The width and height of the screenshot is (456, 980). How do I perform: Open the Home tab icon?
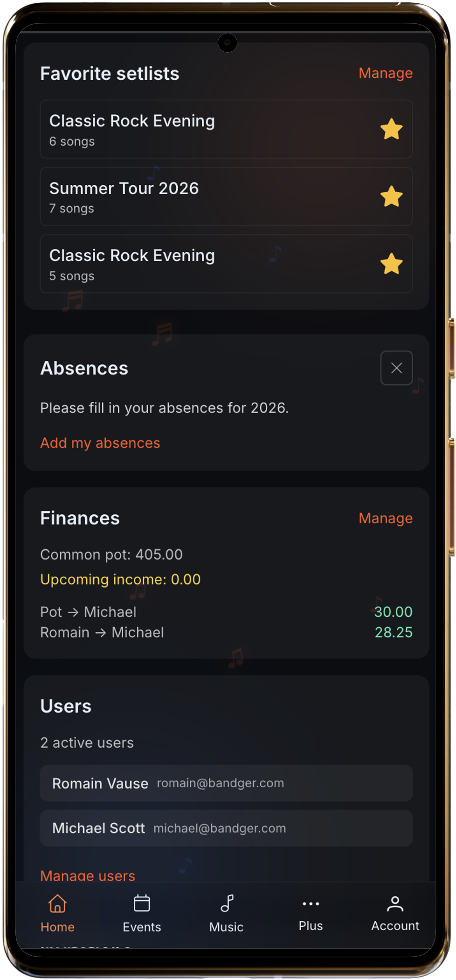57,904
